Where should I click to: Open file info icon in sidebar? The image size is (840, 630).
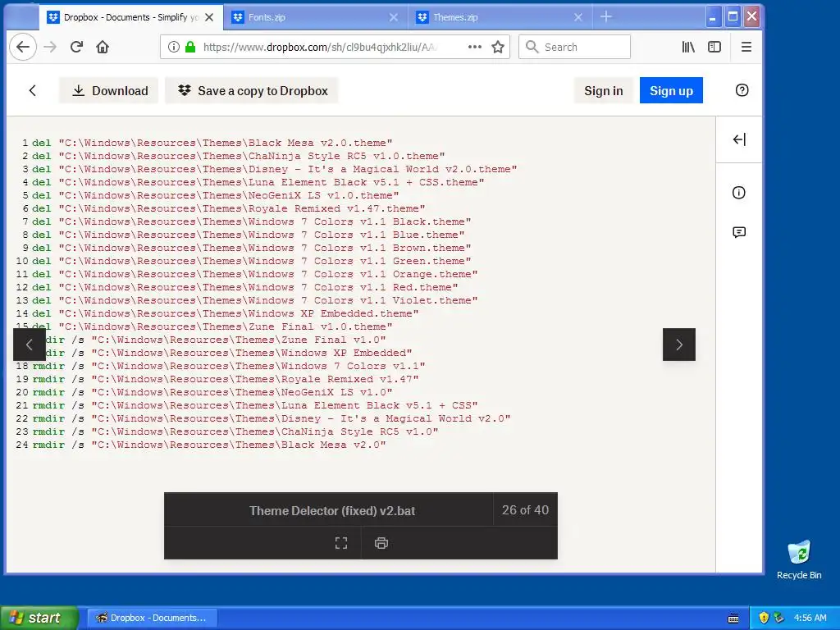point(739,193)
